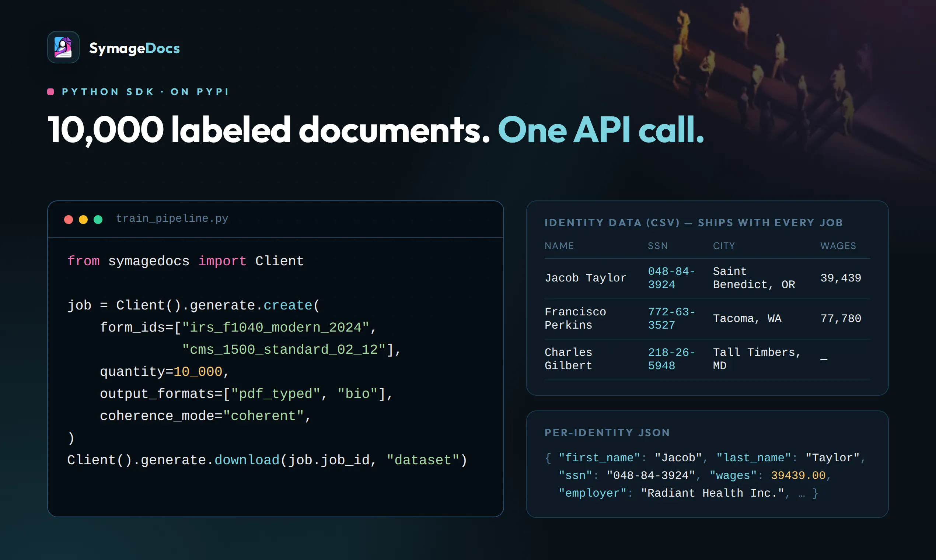Click the Charles Gilbert name cell
The image size is (936, 560).
click(568, 359)
